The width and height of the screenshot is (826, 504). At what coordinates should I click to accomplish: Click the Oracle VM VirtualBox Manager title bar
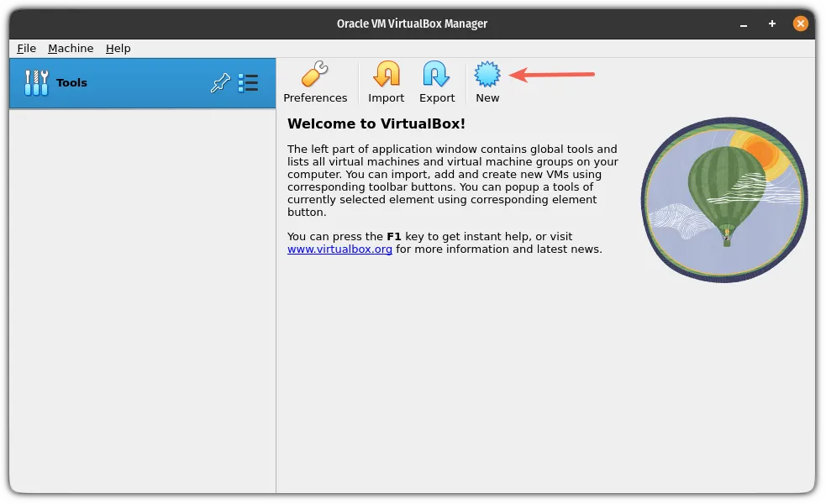coord(412,24)
